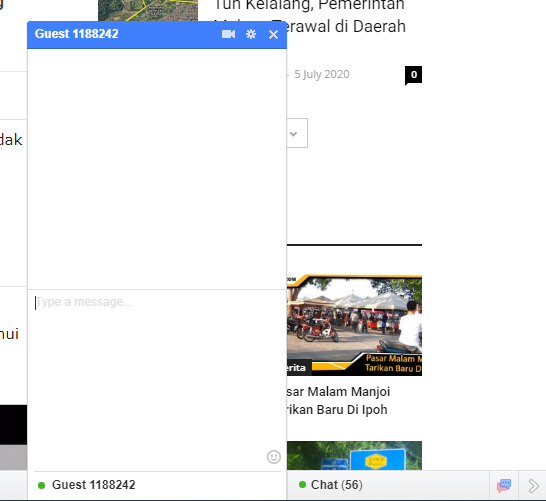Viewport: 546px width, 501px height.
Task: Select the Guest 1188242 bottom chat tab
Action: (x=157, y=485)
